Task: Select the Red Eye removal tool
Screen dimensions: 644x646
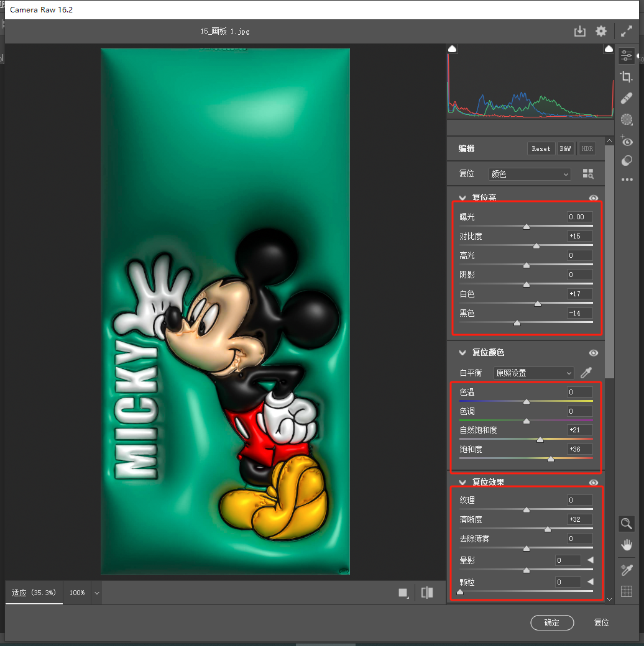Action: tap(627, 141)
